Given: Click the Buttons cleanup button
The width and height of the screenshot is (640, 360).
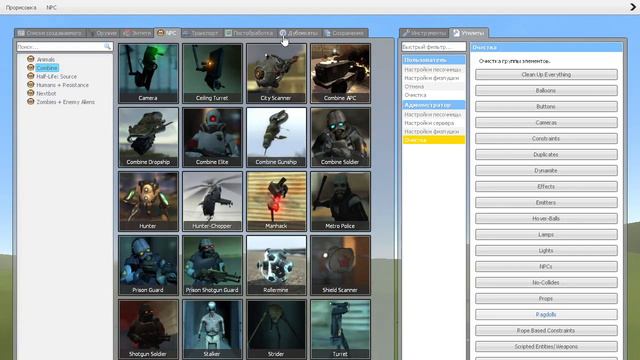Looking at the screenshot, I should 546,107.
